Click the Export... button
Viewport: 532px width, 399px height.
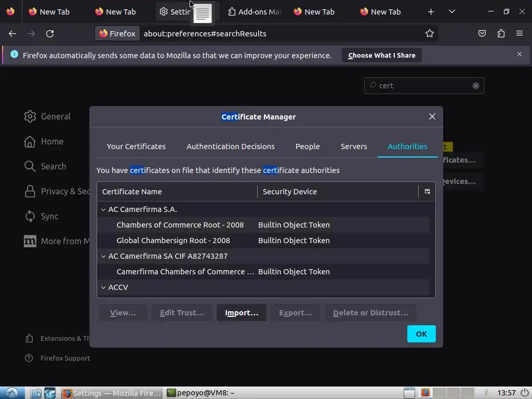point(295,313)
